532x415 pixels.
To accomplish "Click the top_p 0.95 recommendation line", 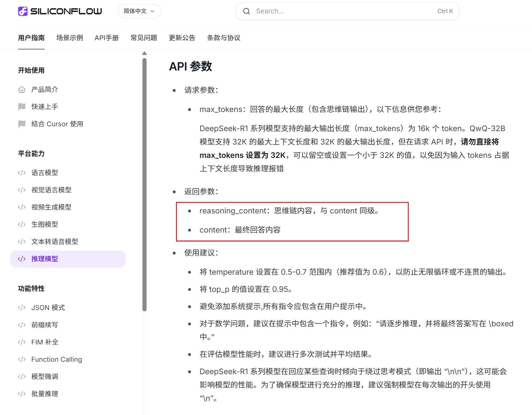I will coord(246,289).
